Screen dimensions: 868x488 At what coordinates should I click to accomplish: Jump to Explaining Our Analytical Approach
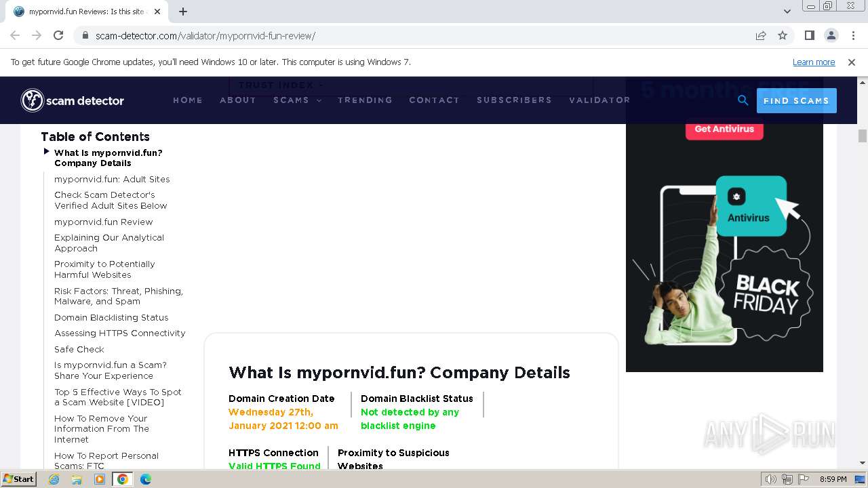coord(109,243)
